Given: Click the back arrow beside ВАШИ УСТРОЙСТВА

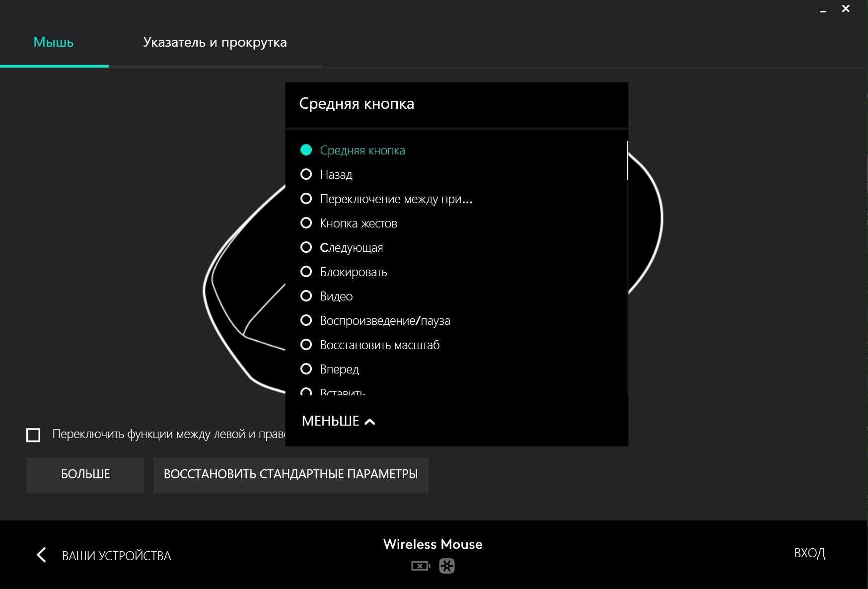Looking at the screenshot, I should click(42, 555).
